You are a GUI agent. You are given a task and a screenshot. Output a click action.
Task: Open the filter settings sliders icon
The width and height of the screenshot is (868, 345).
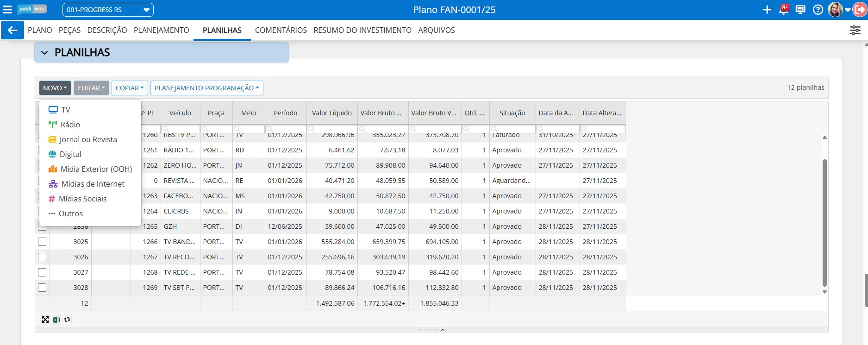(855, 30)
